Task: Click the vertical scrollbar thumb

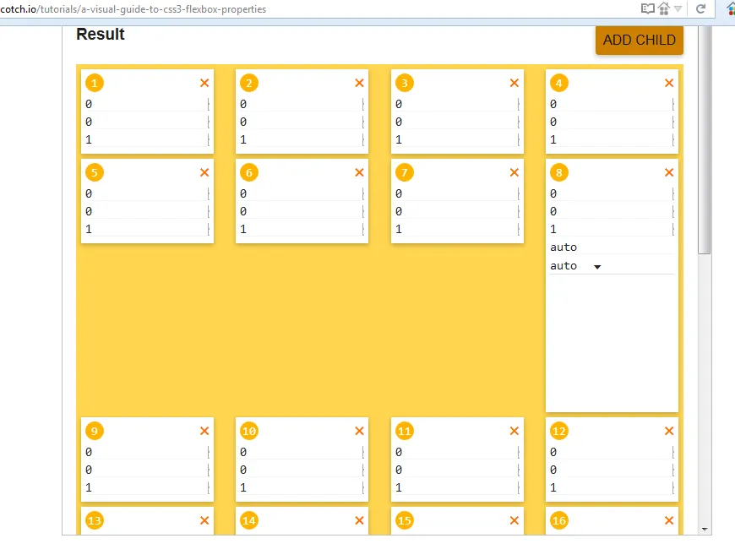Action: tap(705, 139)
